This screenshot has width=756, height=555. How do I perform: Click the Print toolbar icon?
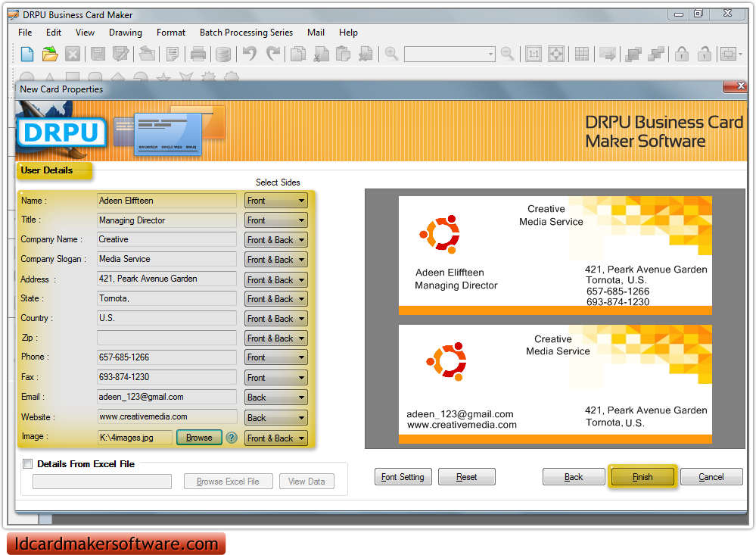coord(198,54)
